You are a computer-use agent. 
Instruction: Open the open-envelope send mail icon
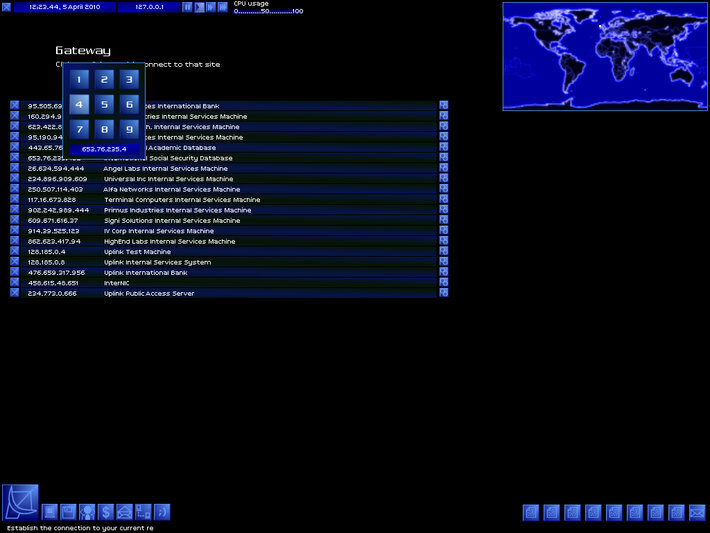point(125,512)
